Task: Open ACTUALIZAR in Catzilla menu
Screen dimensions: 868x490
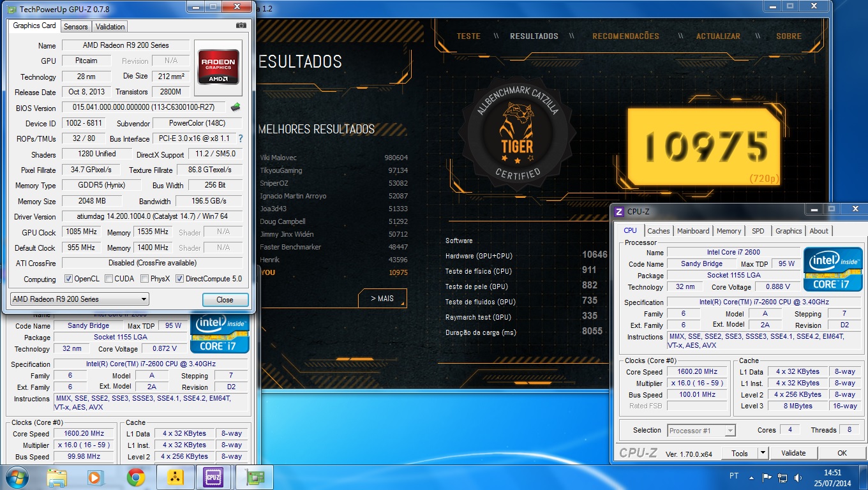Action: pos(719,36)
